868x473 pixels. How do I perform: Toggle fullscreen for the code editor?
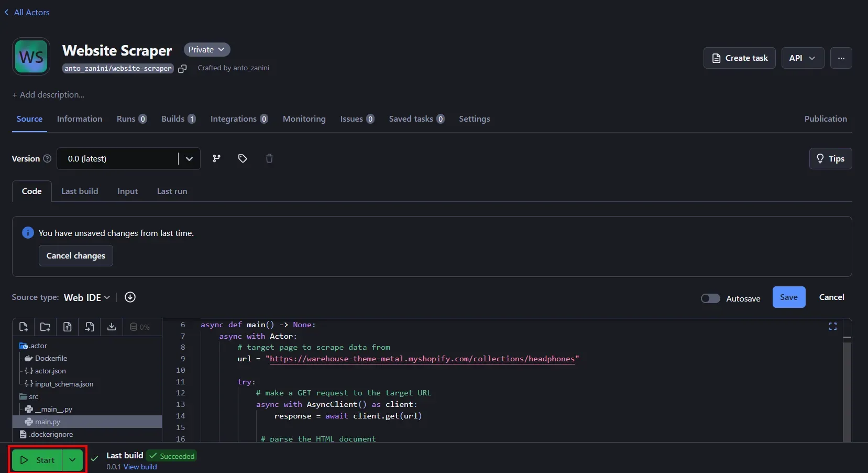pos(833,326)
